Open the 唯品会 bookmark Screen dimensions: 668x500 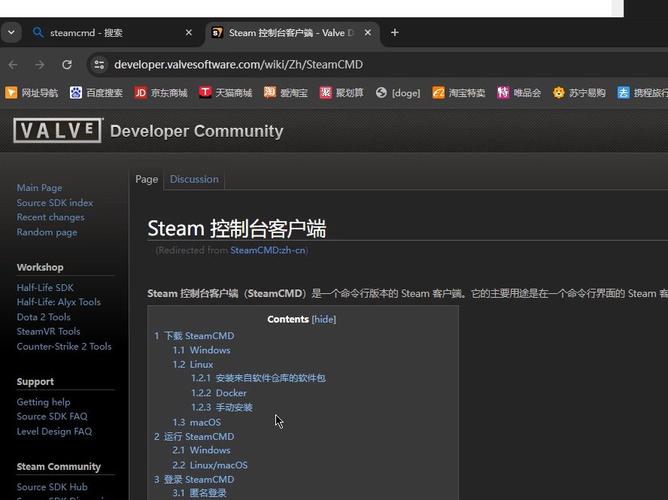click(518, 92)
